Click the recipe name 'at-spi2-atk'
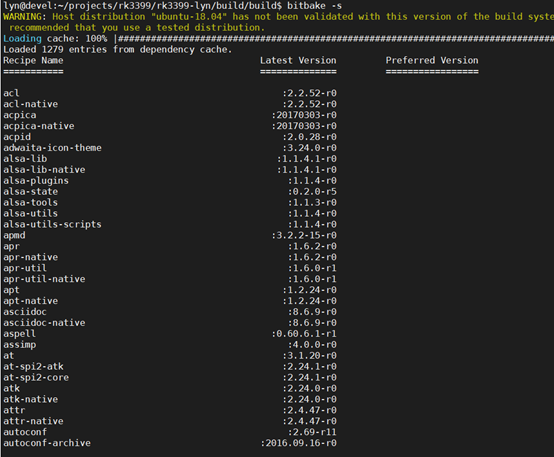Image resolution: width=554 pixels, height=457 pixels. [33, 367]
